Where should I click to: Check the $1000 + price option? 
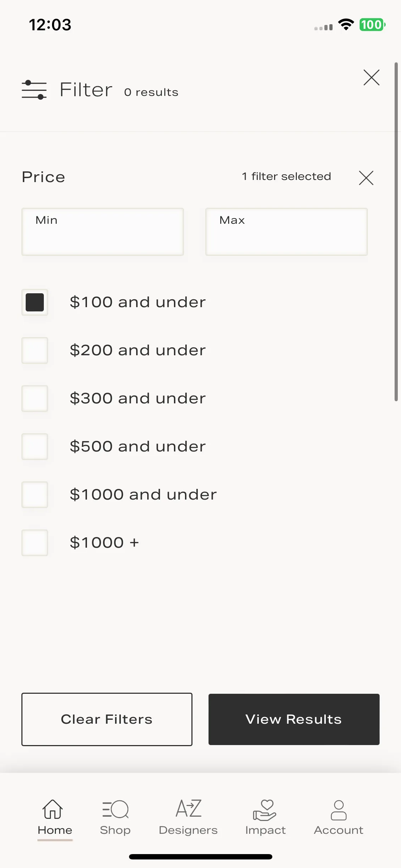tap(35, 543)
